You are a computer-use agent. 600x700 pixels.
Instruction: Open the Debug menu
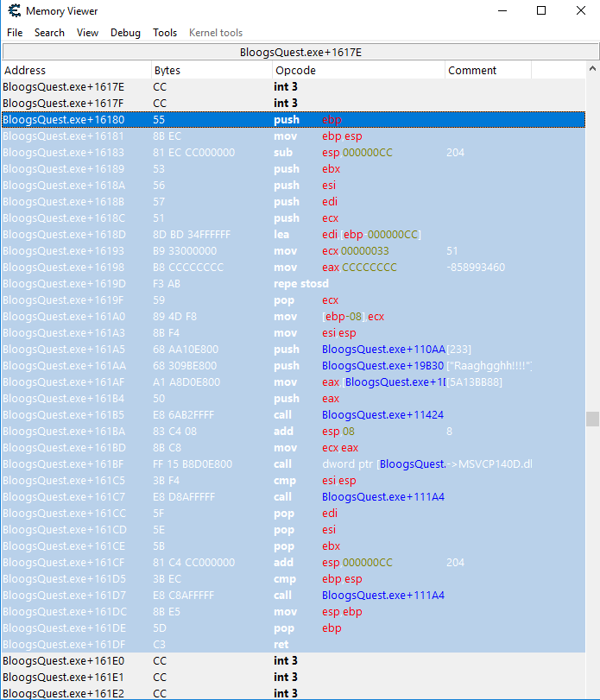click(125, 33)
